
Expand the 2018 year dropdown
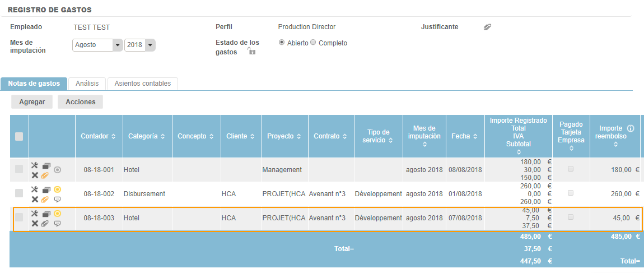point(151,45)
